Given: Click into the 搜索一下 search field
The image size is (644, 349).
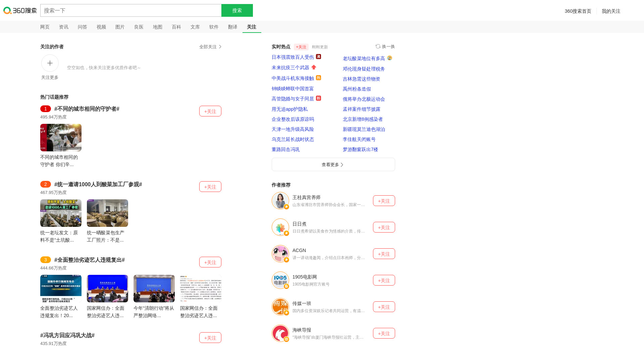Looking at the screenshot, I should coord(131,10).
